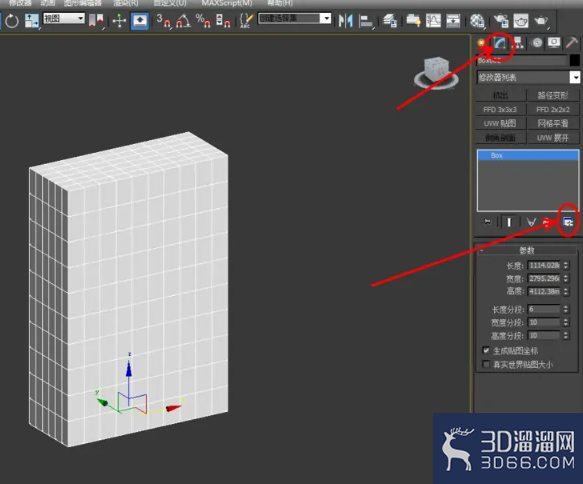The height and width of the screenshot is (484, 583).
Task: Uncheck 生成贴图坐标 checkbox
Action: pos(486,350)
